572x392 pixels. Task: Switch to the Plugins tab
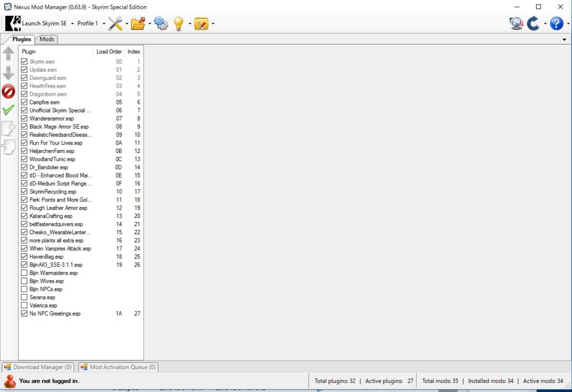click(x=22, y=39)
